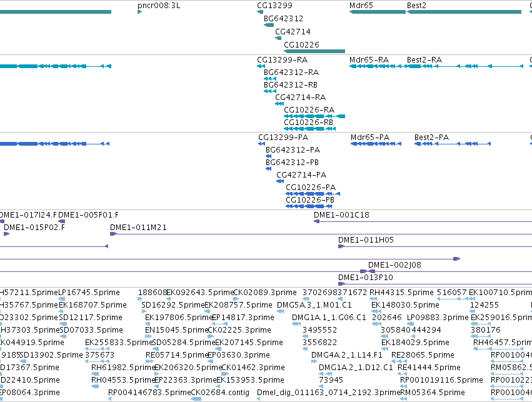Click the Mdr65-RA transcript glyph
The image size is (532, 402).
point(378,66)
